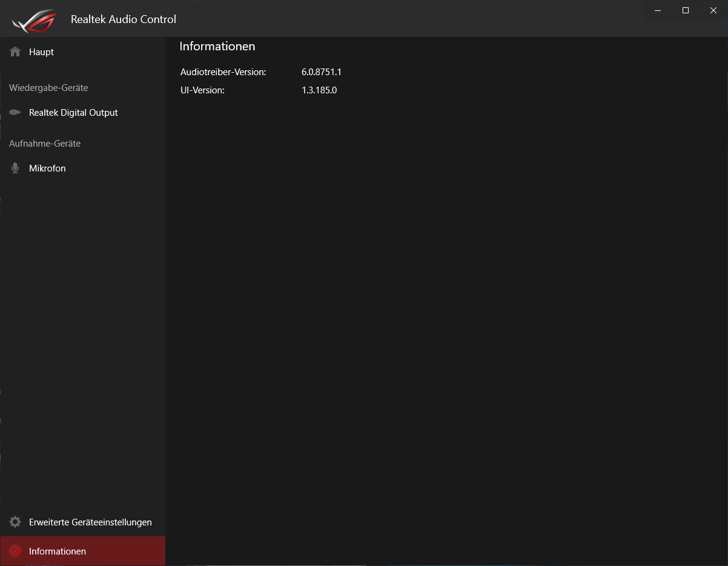Click the Haupt home icon
This screenshot has width=728, height=566.
[x=15, y=52]
